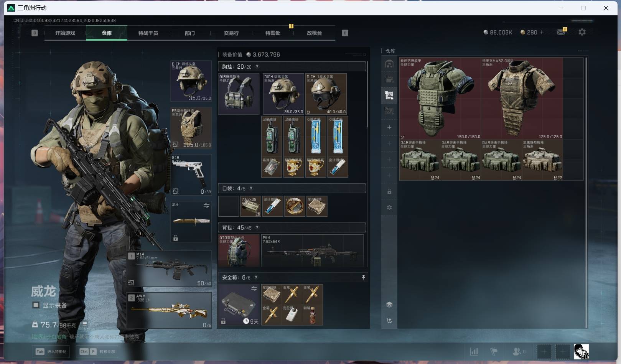Select the M14 primary weapon slot

pyautogui.click(x=169, y=269)
